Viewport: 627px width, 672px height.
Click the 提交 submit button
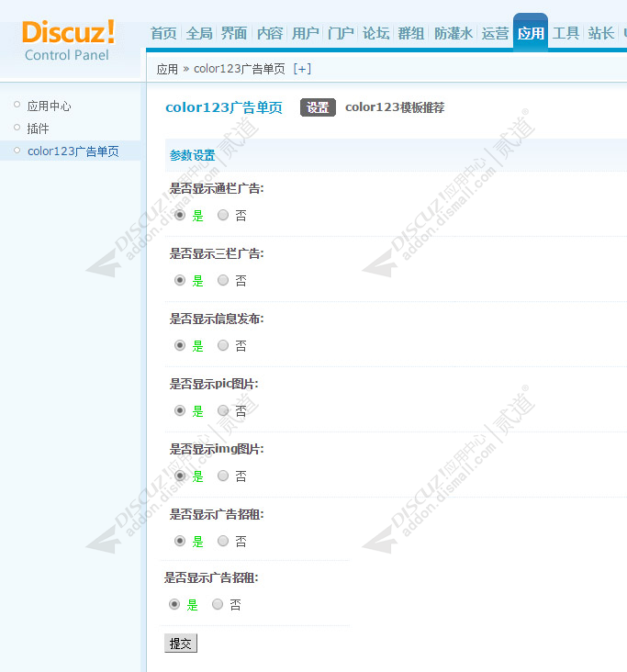pos(181,644)
